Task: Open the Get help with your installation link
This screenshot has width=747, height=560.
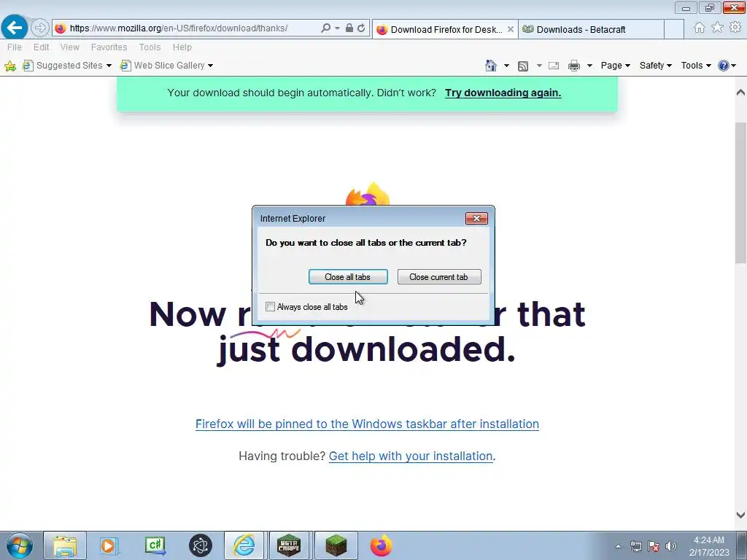Action: [x=411, y=456]
